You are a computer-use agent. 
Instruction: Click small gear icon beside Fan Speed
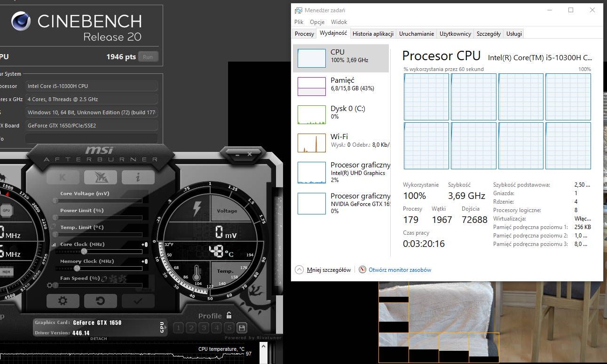(x=49, y=285)
